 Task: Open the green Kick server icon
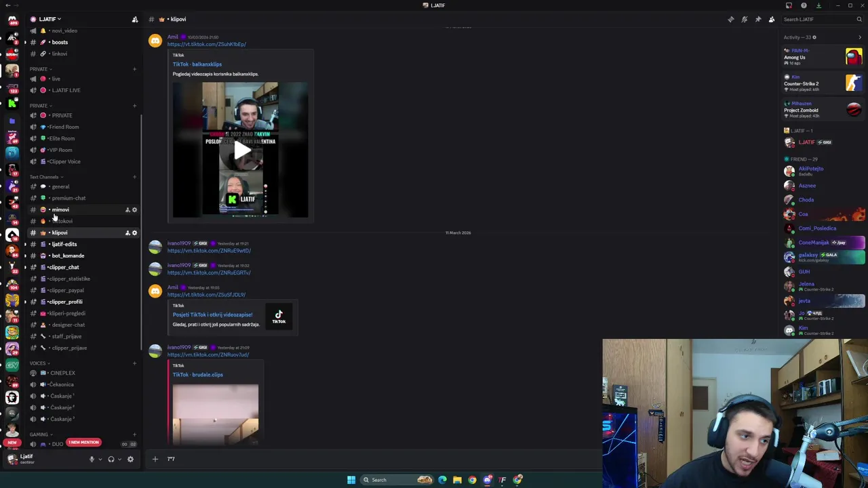click(x=12, y=103)
